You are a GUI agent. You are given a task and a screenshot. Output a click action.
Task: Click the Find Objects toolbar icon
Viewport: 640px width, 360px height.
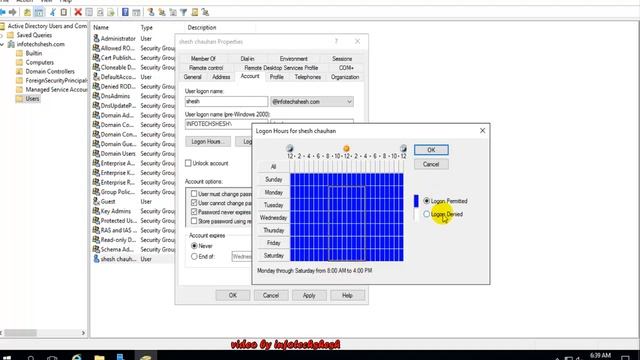(195, 12)
